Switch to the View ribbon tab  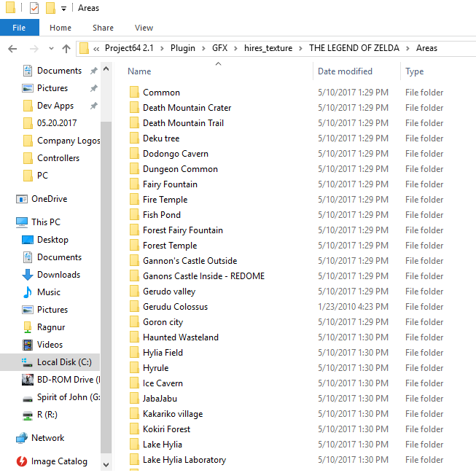144,28
